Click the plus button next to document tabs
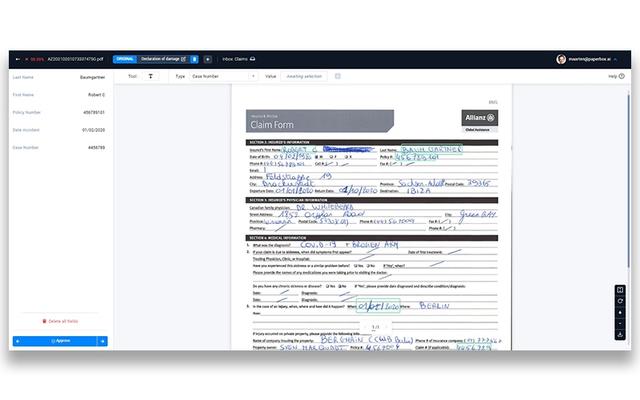 tap(208, 59)
